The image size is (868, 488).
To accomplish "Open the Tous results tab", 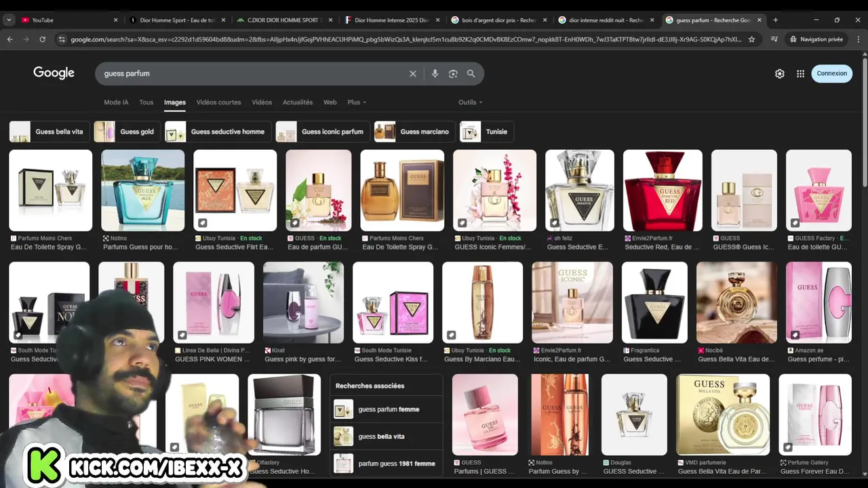I will click(146, 102).
